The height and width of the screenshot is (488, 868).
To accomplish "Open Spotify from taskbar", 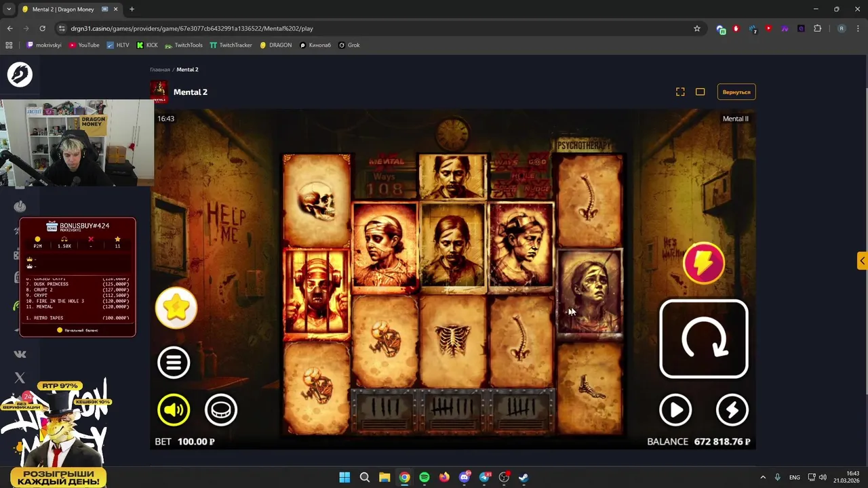I will point(425,477).
